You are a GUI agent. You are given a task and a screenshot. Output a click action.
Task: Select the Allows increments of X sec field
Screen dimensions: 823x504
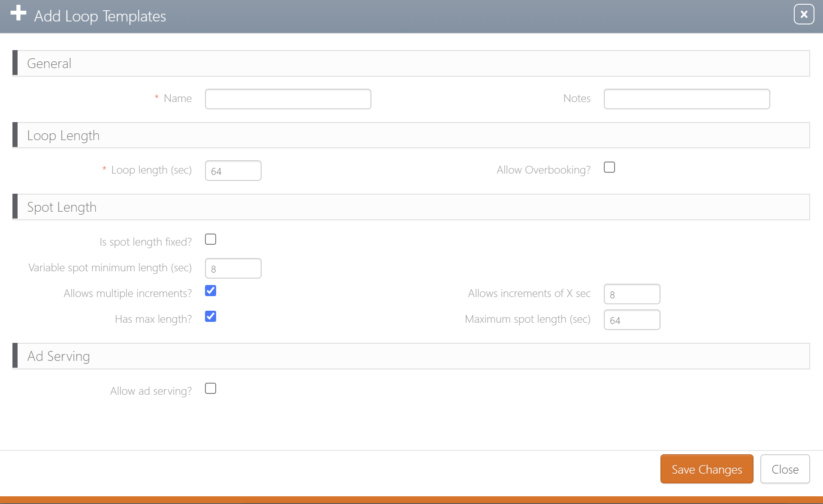[632, 294]
